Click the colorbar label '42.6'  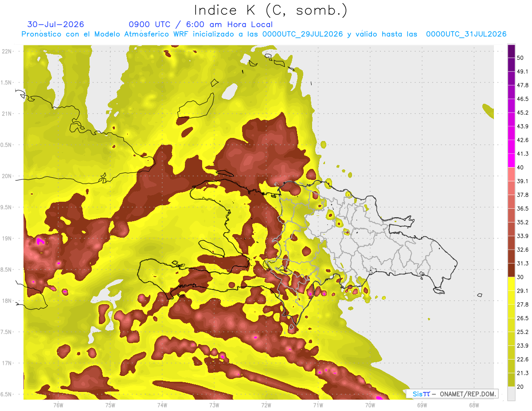523,140
